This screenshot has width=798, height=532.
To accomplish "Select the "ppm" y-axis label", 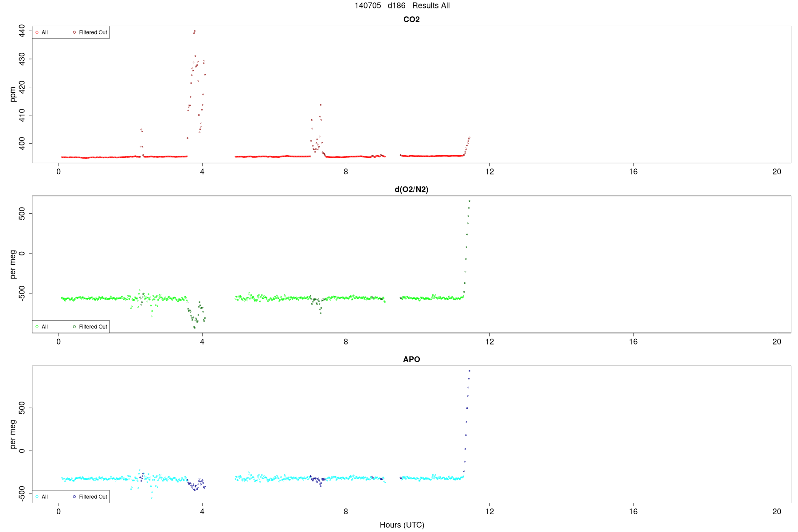I will coord(13,94).
